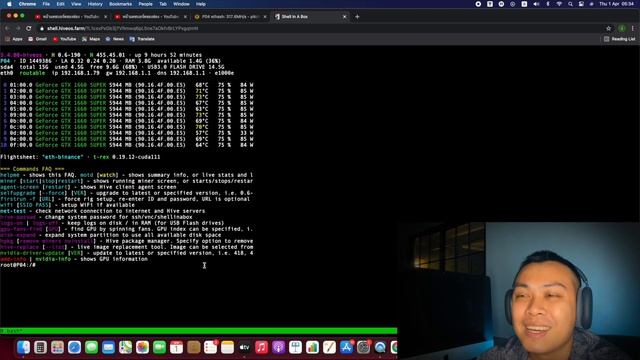
Task: Open the Gmail bookmark
Action: coord(37,39)
